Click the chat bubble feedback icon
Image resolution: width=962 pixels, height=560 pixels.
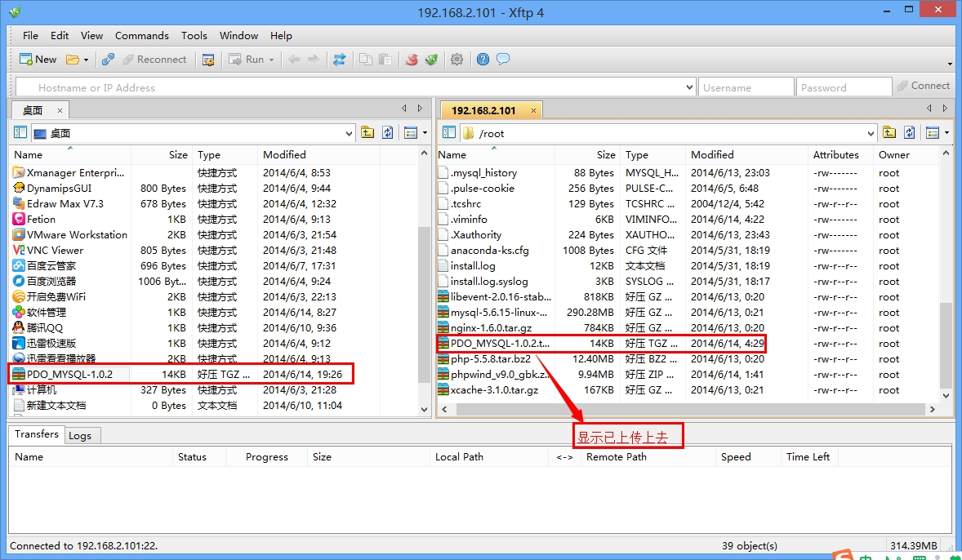click(503, 60)
